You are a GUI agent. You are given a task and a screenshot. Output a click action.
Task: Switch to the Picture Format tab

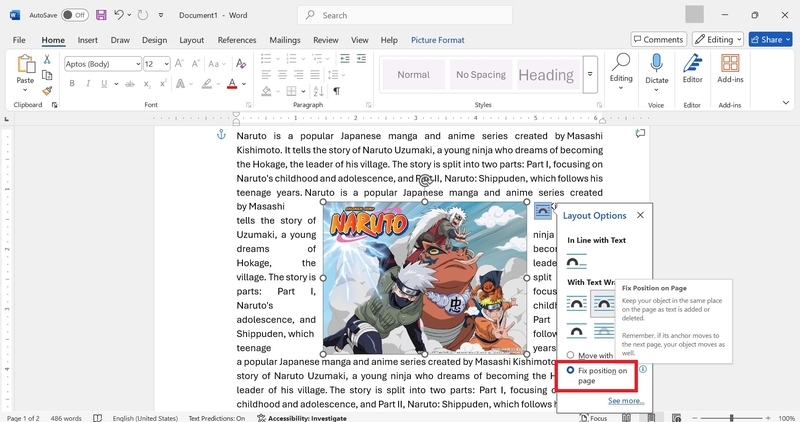(438, 40)
